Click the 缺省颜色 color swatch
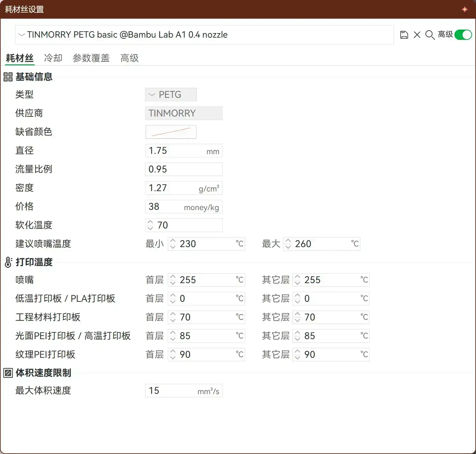Viewport: 476px width, 454px height. tap(171, 132)
